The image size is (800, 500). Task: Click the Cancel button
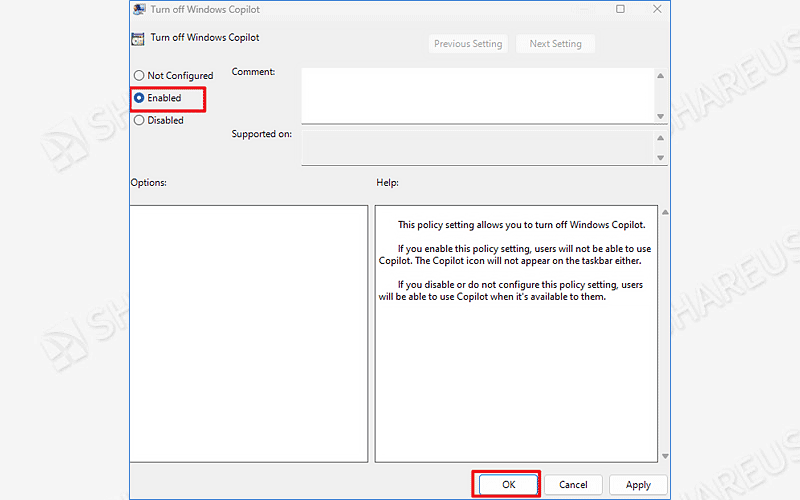573,485
